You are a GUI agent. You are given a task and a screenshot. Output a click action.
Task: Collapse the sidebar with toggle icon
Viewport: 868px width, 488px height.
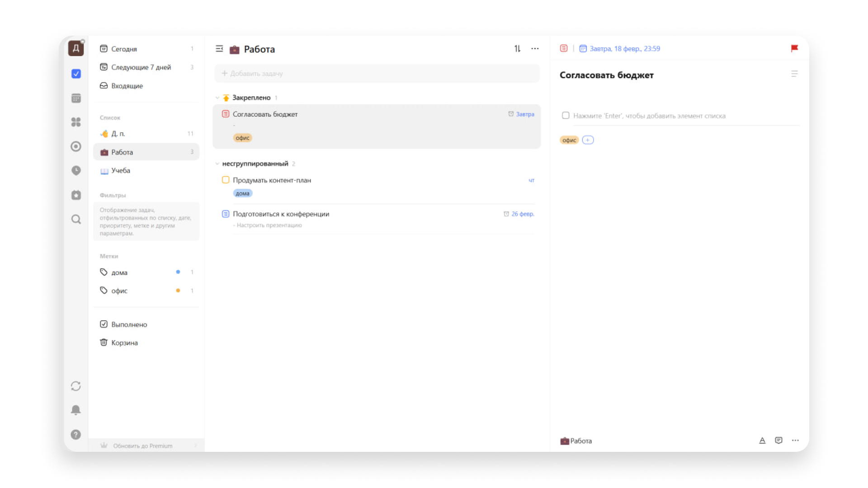pyautogui.click(x=219, y=49)
